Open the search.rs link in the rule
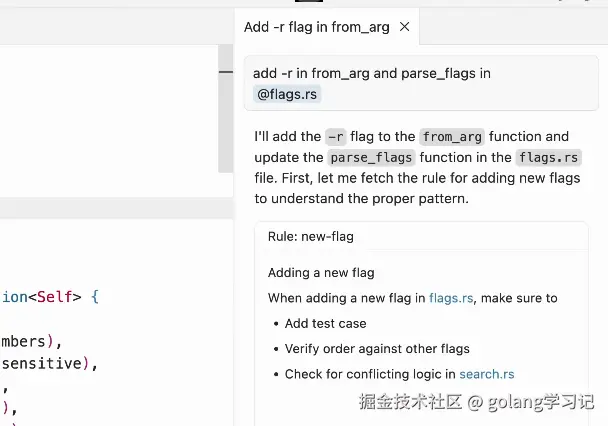 [x=487, y=374]
